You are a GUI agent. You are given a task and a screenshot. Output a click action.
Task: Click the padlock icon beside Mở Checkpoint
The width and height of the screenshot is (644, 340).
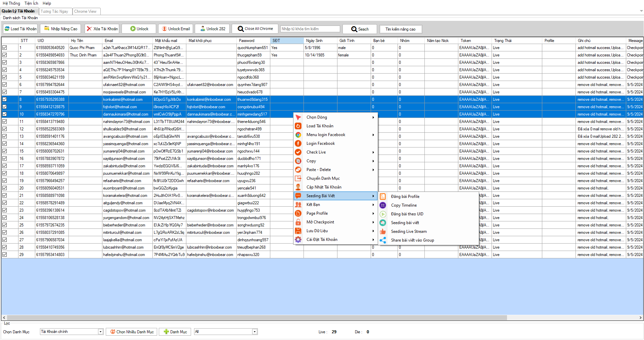pos(298,222)
